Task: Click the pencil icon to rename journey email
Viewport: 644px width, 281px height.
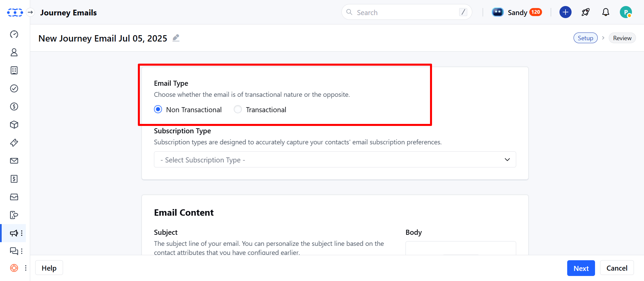Action: click(176, 38)
